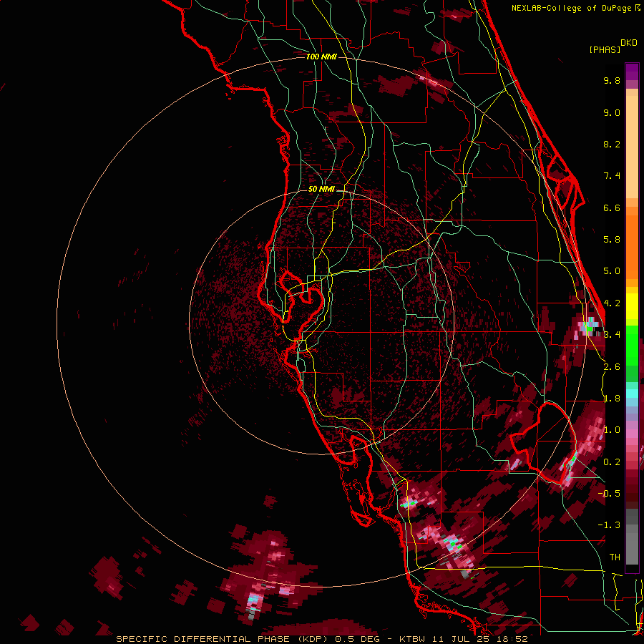
Task: Pick the bright yellow segment of the color bar
Action: (x=632, y=306)
